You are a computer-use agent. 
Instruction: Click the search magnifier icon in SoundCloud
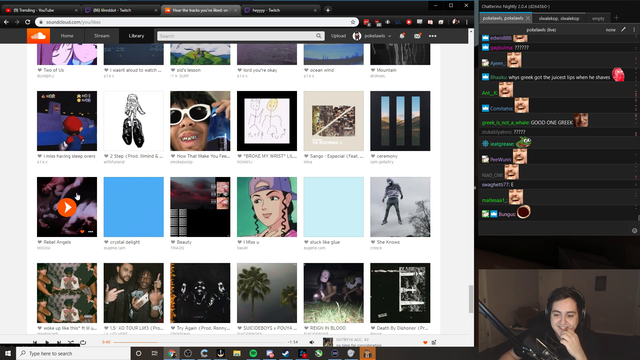[x=318, y=36]
